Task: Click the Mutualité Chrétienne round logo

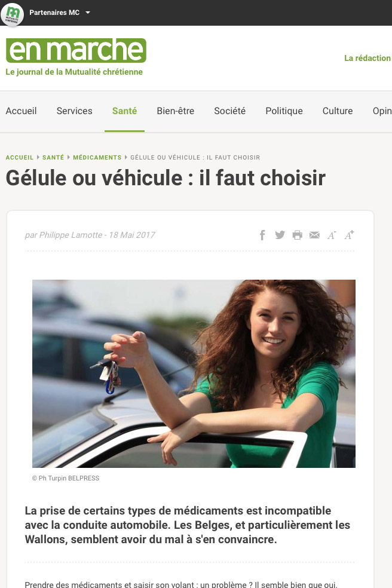Action: click(x=13, y=14)
